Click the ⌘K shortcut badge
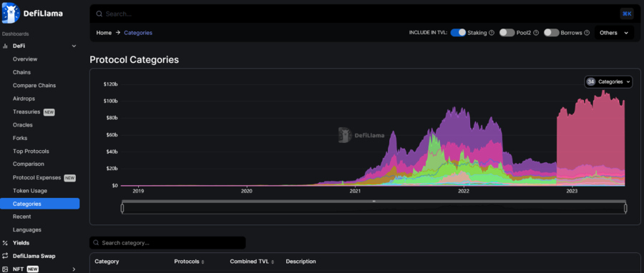This screenshot has width=644, height=273. tap(627, 14)
